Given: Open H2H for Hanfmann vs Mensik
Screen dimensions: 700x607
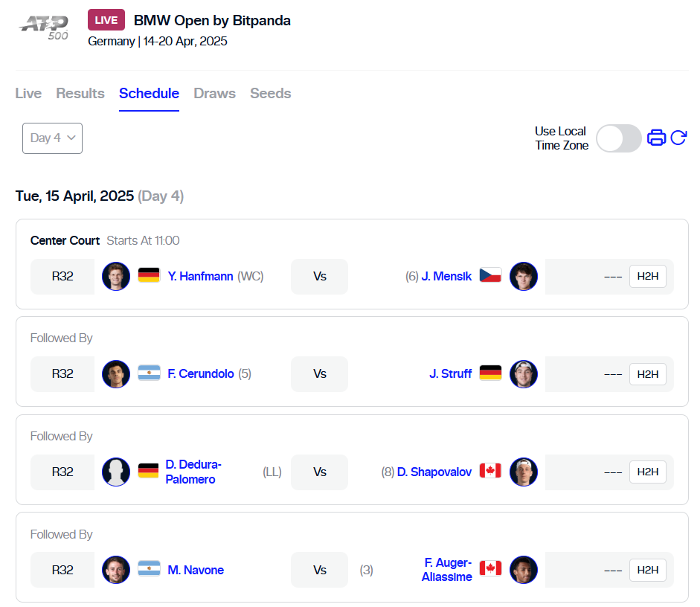Looking at the screenshot, I should [647, 276].
